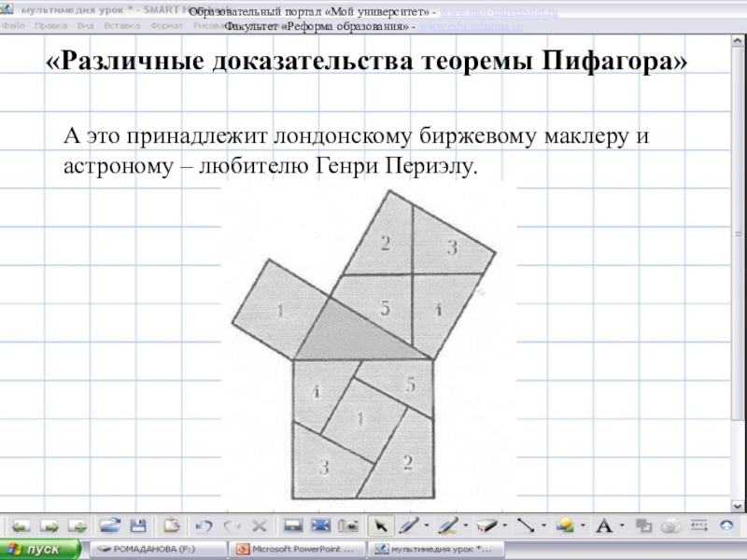This screenshot has width=747, height=560.
Task: Open the Файл menu
Action: [13, 26]
